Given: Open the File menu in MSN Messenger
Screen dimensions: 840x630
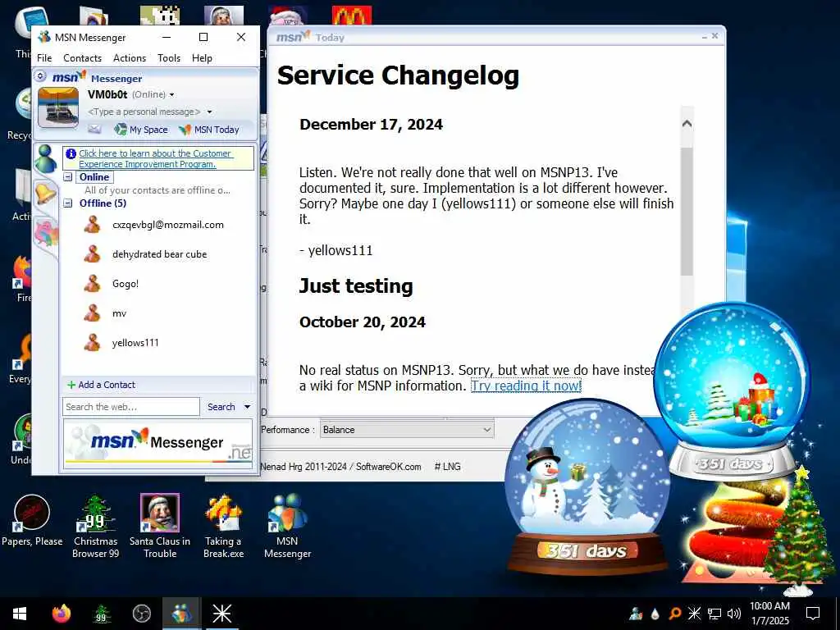Looking at the screenshot, I should click(x=44, y=58).
